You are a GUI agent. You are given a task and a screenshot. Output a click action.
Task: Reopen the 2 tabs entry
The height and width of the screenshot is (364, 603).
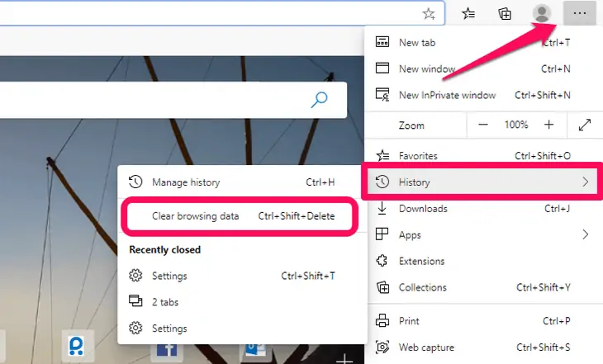coord(165,302)
